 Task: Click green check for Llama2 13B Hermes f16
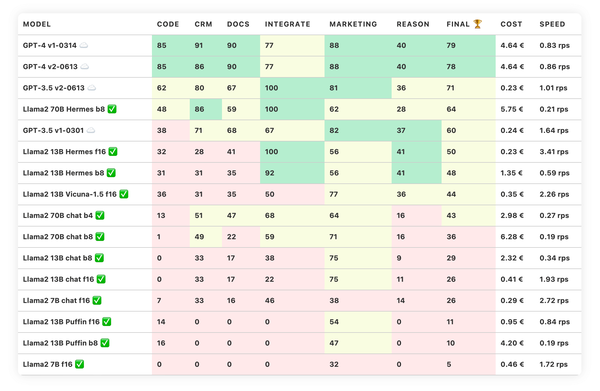click(112, 152)
